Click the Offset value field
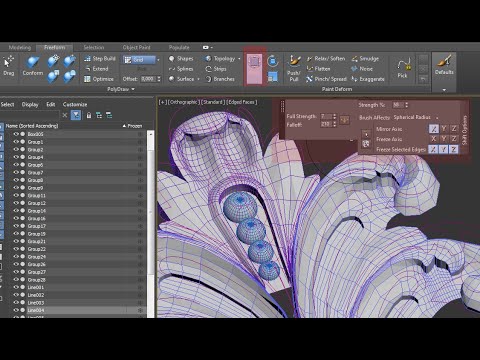This screenshot has height=360, width=480. (x=148, y=79)
